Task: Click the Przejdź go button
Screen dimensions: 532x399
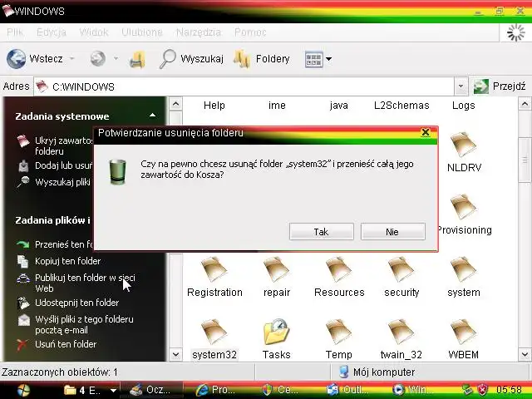Action: point(500,86)
